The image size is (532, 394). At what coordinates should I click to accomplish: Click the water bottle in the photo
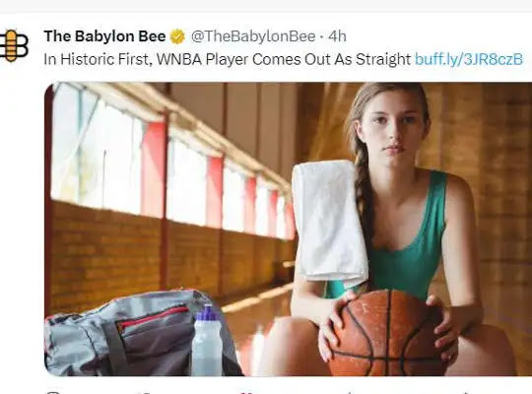(x=207, y=341)
